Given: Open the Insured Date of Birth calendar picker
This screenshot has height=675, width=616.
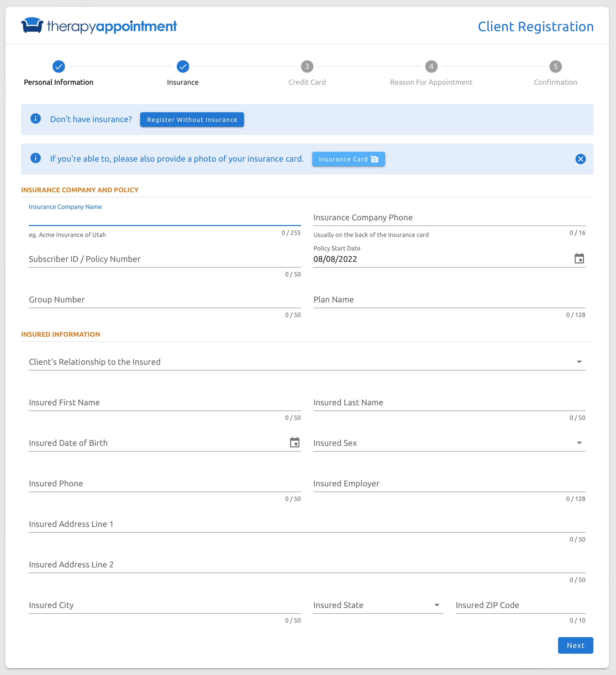Looking at the screenshot, I should tap(294, 443).
